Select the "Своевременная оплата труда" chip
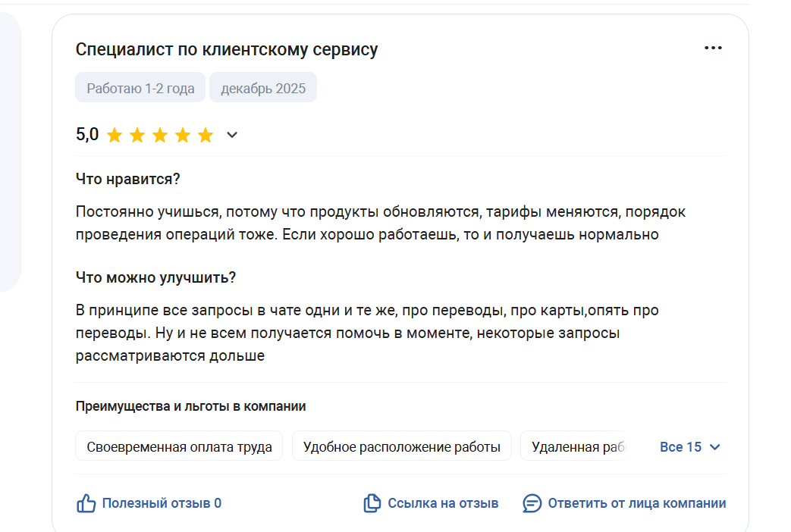Viewport: 791px width, 532px height. tap(179, 447)
